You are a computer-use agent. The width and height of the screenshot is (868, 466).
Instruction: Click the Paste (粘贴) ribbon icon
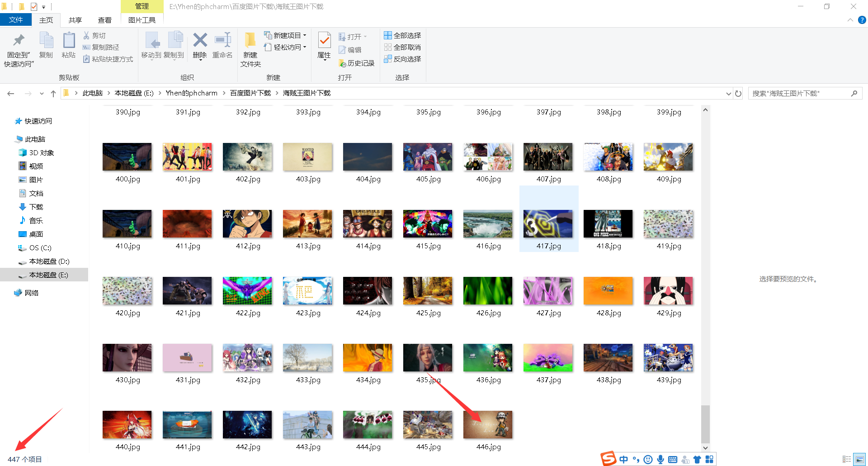tap(69, 45)
